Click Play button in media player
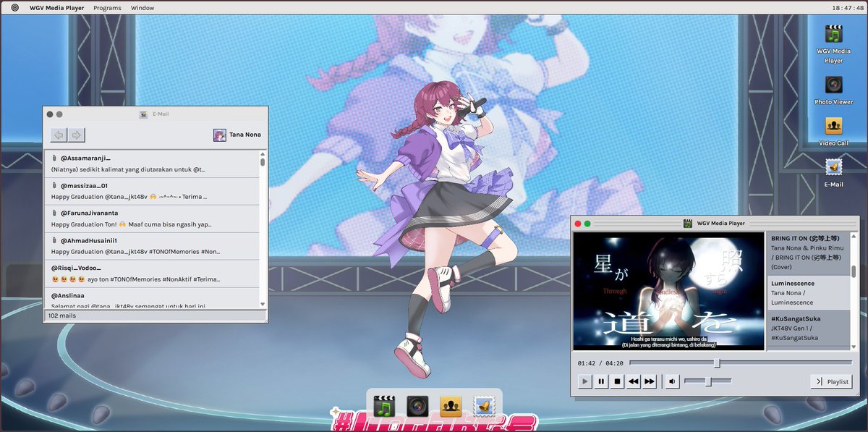 (x=585, y=381)
